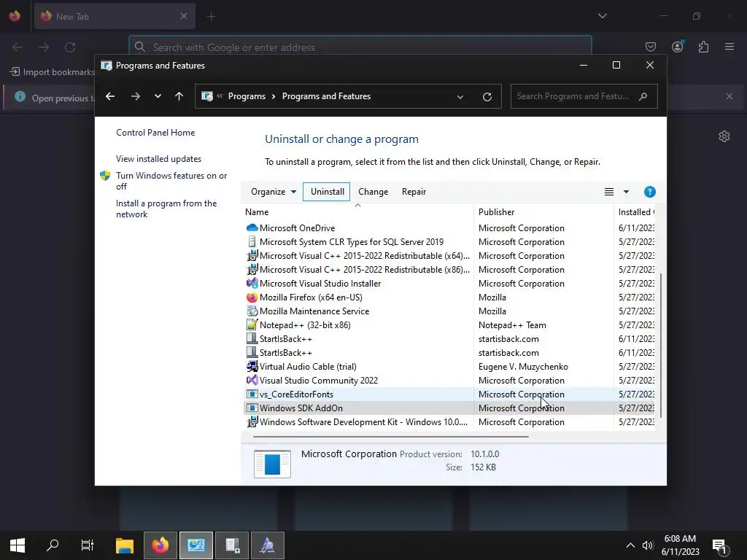
Task: Click Programs breadcrumb in address bar
Action: point(247,96)
